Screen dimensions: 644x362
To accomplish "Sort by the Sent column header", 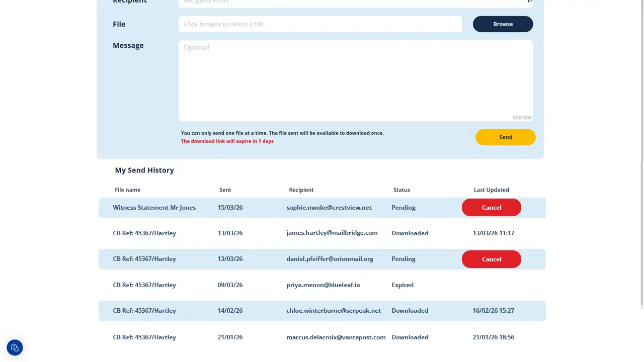I will [x=225, y=190].
